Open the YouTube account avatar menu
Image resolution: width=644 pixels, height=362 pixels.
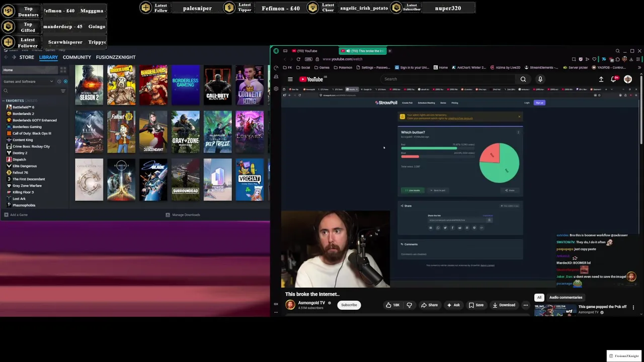pos(628,79)
